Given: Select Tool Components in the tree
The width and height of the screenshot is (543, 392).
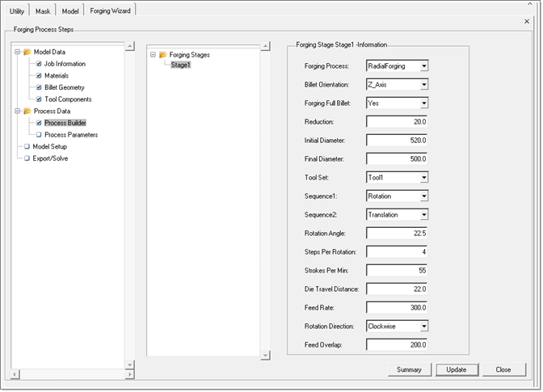Looking at the screenshot, I should point(68,99).
